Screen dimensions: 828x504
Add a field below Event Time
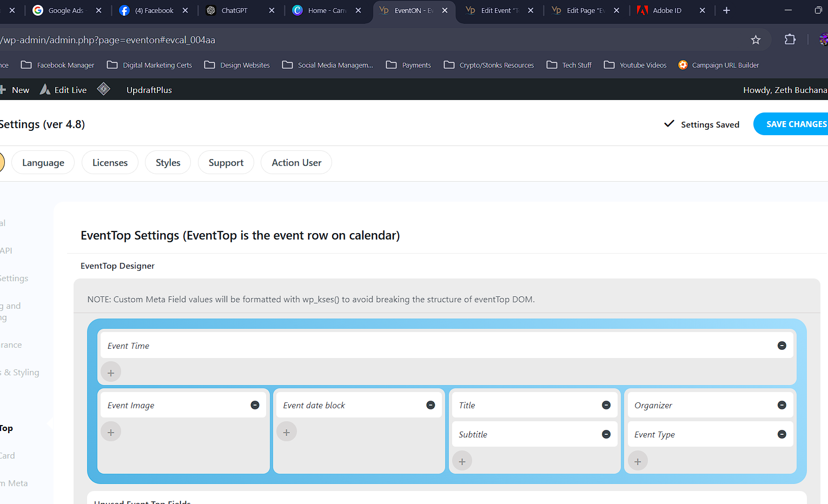tap(111, 373)
